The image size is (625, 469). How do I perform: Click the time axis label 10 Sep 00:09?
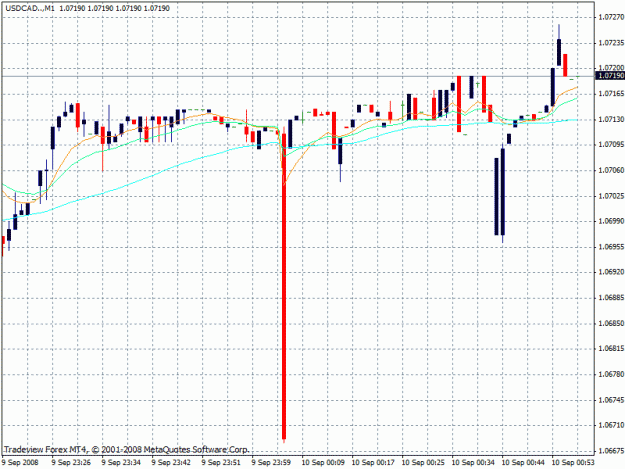323,462
